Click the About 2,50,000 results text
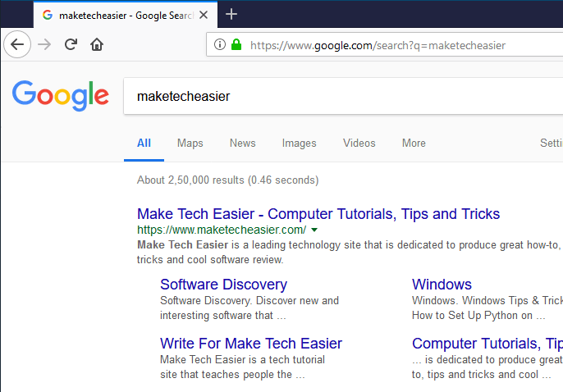This screenshot has width=563, height=392. [227, 180]
